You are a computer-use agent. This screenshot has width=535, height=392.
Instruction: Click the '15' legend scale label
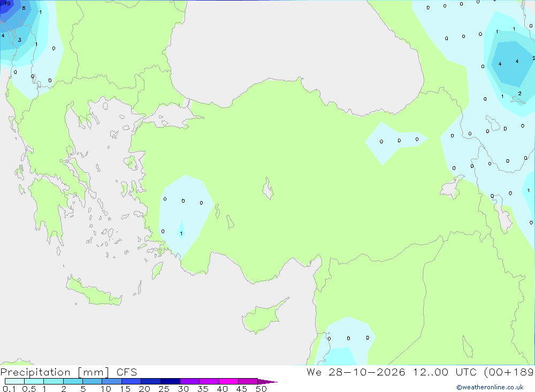point(125,389)
